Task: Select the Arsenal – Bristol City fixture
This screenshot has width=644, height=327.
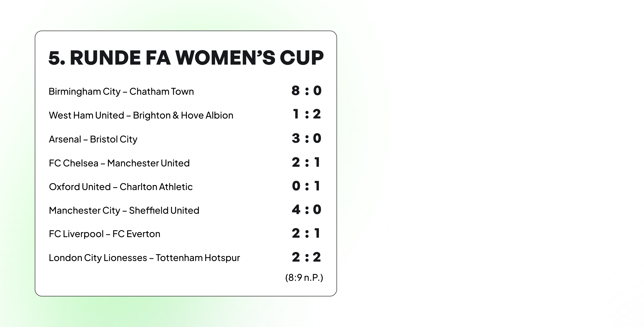Action: click(x=93, y=139)
